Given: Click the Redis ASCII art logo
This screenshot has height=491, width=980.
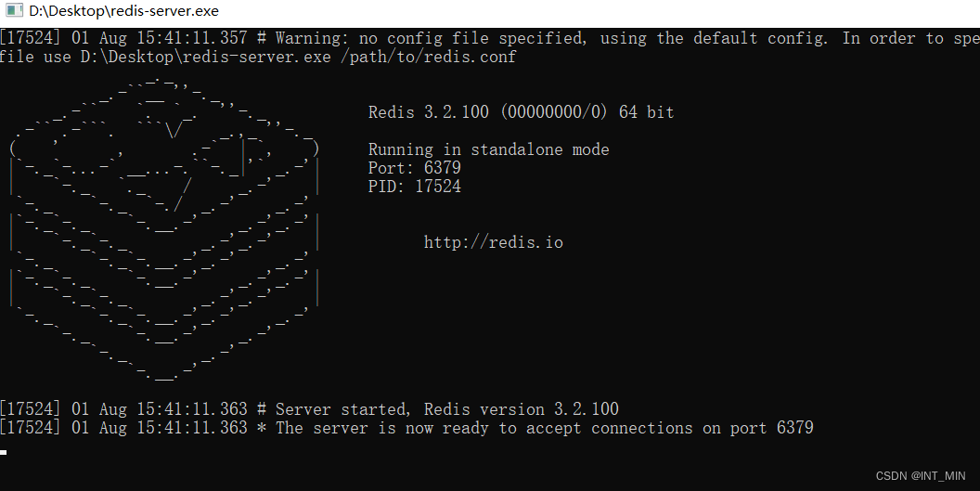Looking at the screenshot, I should point(164,229).
